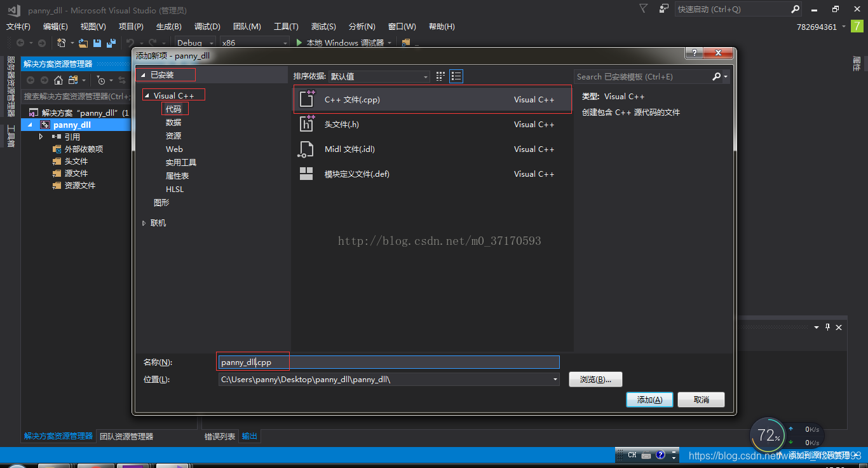Click the Save toolbar icon
The height and width of the screenshot is (468, 868).
pos(97,43)
